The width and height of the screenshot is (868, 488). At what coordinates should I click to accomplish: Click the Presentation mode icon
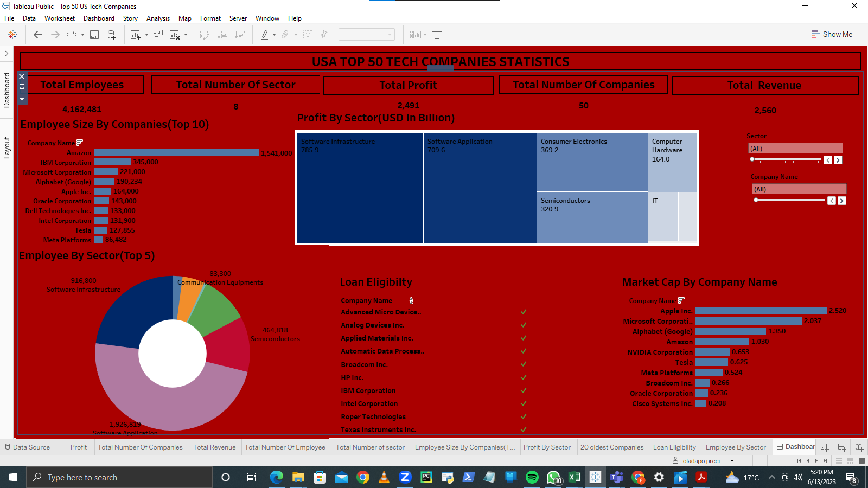437,35
